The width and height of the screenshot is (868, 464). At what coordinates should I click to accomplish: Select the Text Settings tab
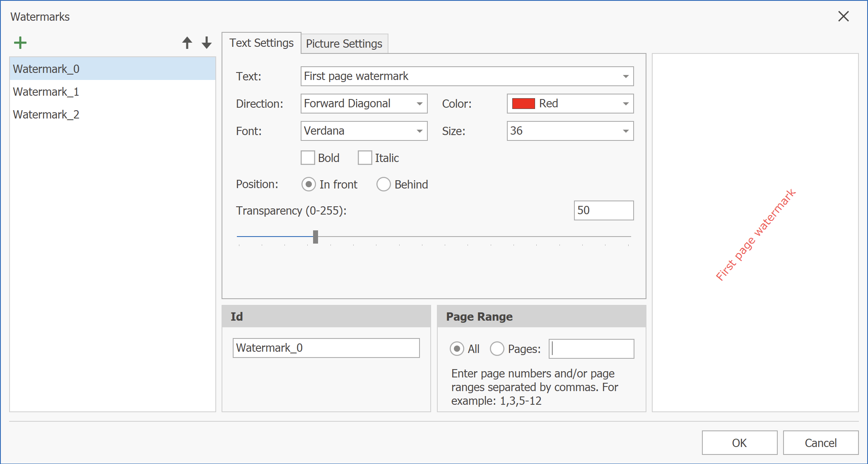tap(261, 42)
